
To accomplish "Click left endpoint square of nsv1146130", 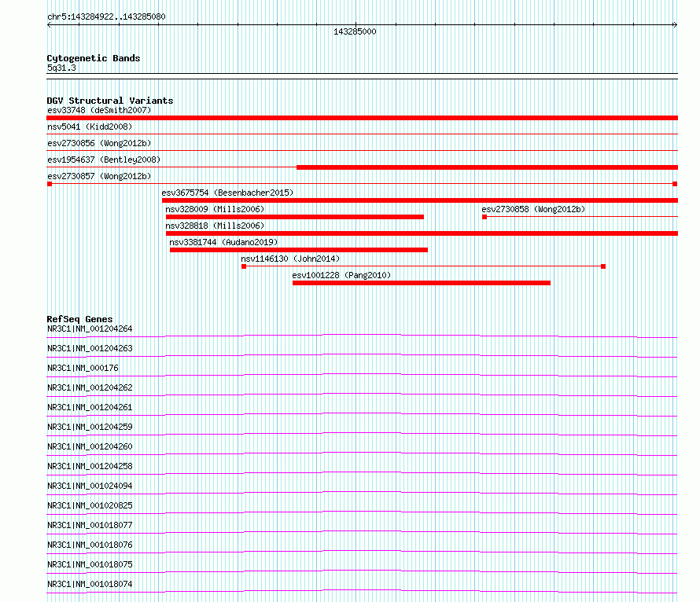I will tap(244, 266).
